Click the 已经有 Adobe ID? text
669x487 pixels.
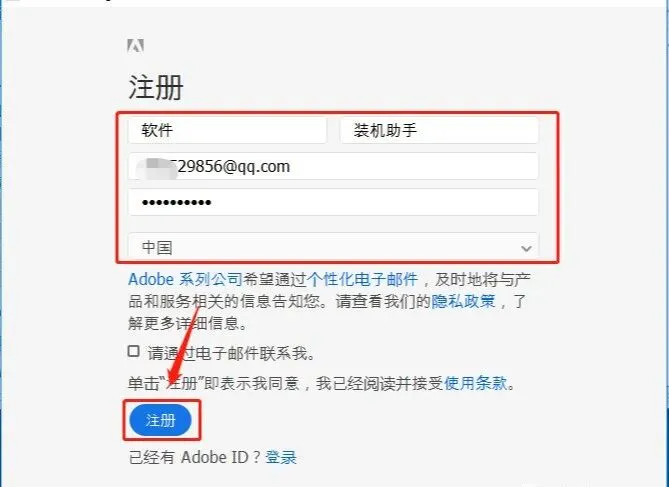click(x=194, y=458)
